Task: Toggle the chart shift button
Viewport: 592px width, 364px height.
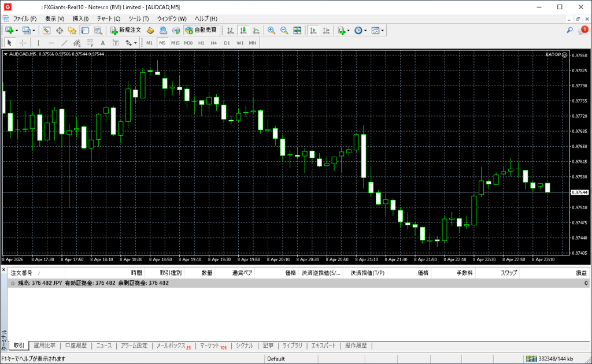Action: click(327, 30)
